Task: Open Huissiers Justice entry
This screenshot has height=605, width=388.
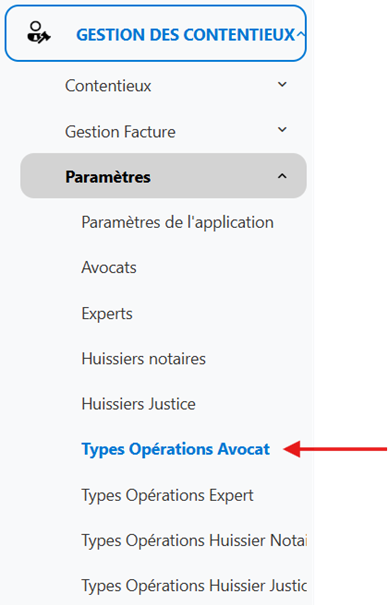Action: pos(138,404)
